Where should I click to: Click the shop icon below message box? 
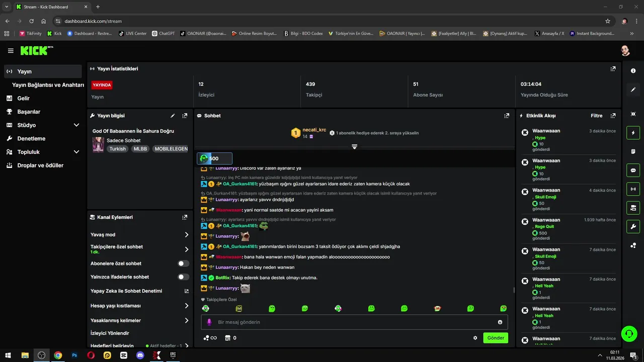(227, 338)
